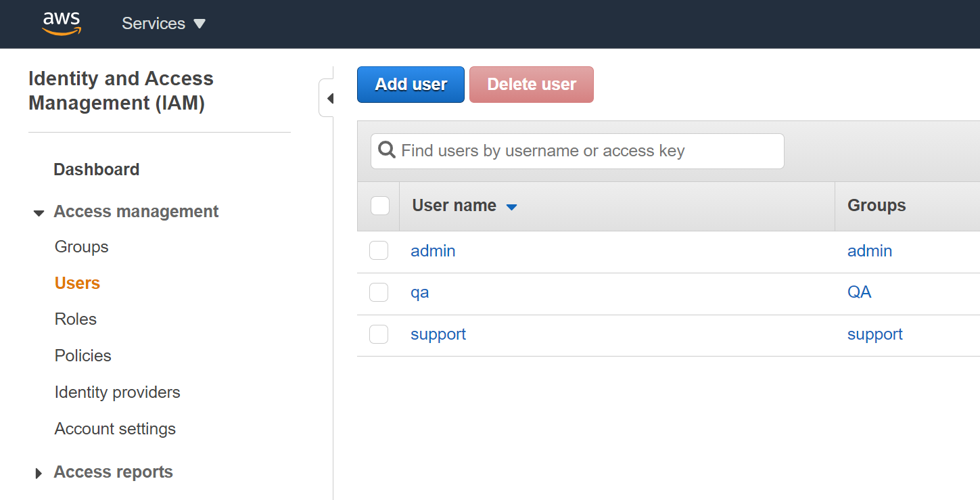Check the support user checkbox
Screen dimensions: 980x500
point(379,334)
